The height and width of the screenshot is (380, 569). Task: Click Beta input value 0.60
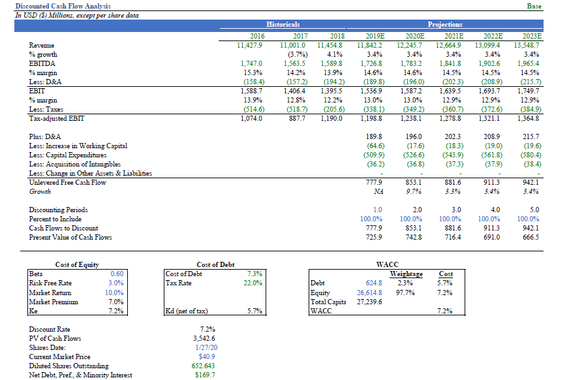[x=117, y=274]
